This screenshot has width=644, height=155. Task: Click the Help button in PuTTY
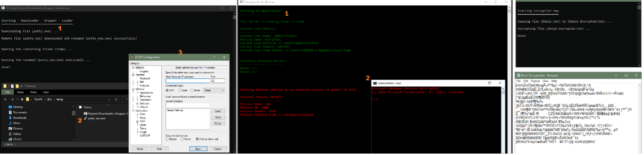(x=159, y=149)
